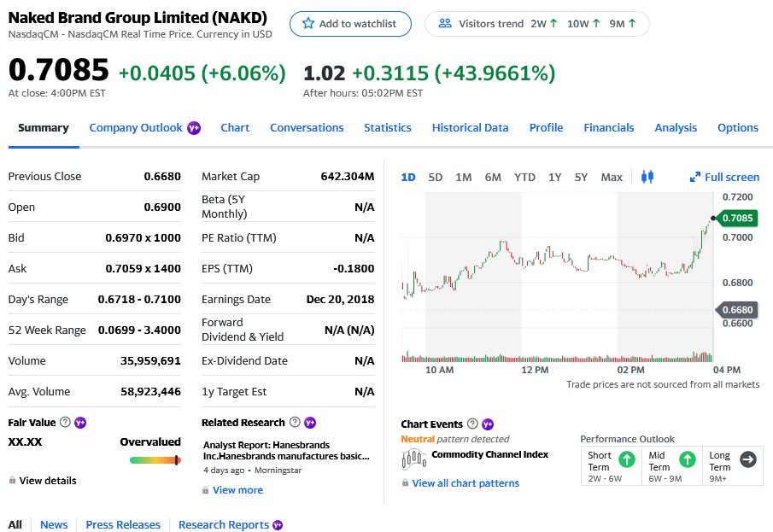
Task: Click the Short Term green up arrow
Action: 627,459
